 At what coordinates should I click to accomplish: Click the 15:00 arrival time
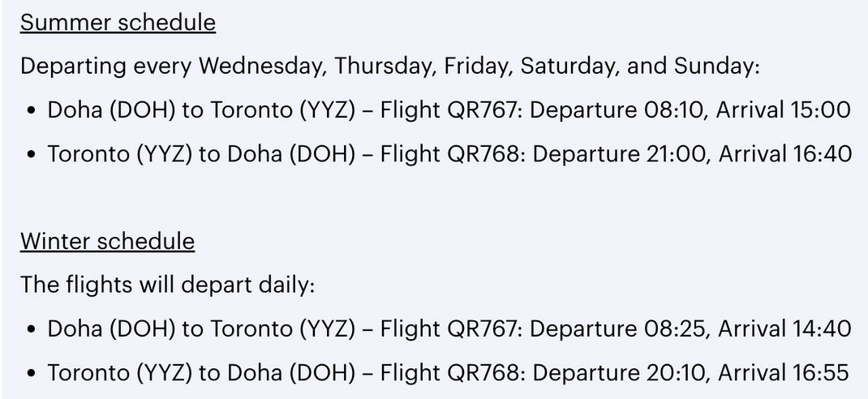[x=819, y=110]
